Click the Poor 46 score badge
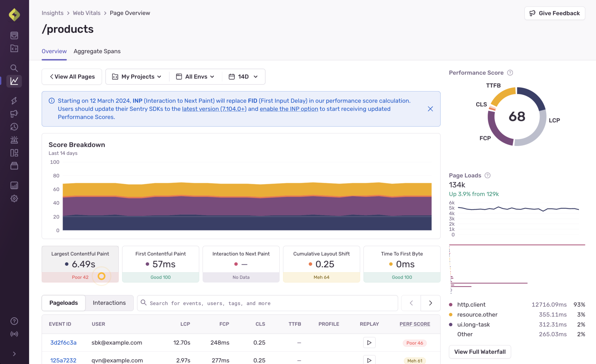The image size is (596, 364). 415,343
